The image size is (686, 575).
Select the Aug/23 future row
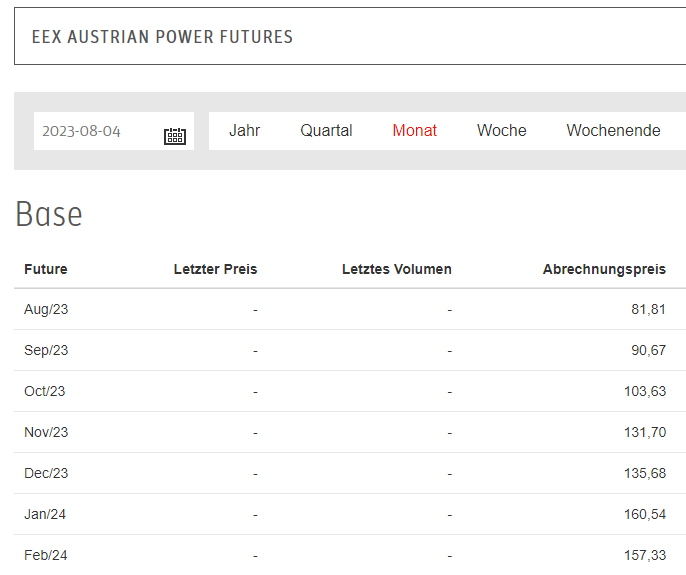click(x=350, y=309)
